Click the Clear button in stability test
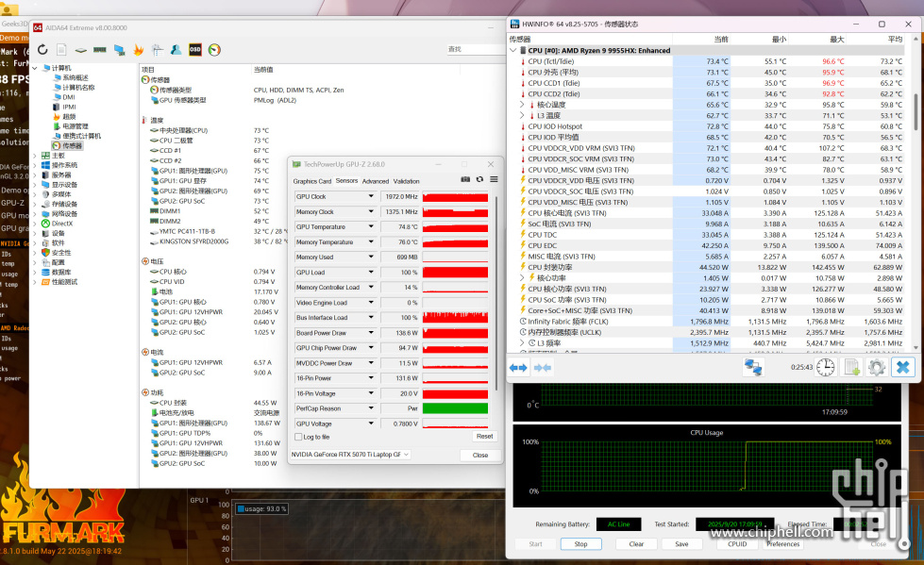The height and width of the screenshot is (565, 924). [x=636, y=544]
